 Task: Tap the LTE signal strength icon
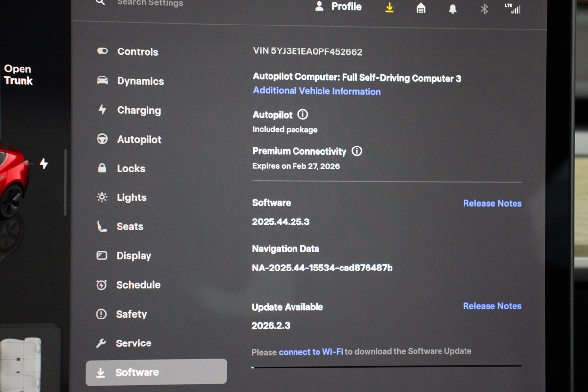(513, 8)
